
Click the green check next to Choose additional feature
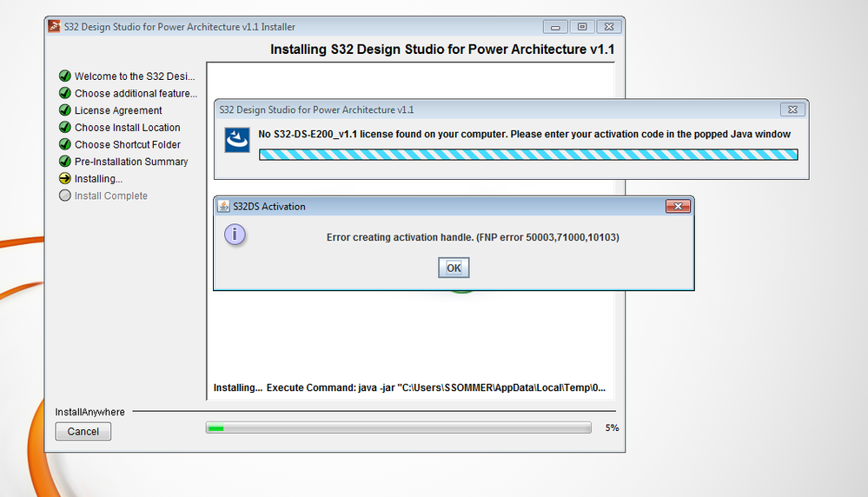pyautogui.click(x=65, y=93)
